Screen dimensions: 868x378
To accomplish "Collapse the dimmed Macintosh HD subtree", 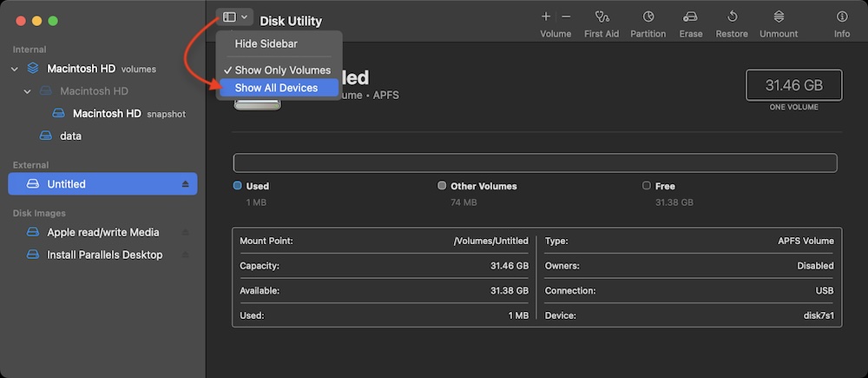I will pos(28,91).
